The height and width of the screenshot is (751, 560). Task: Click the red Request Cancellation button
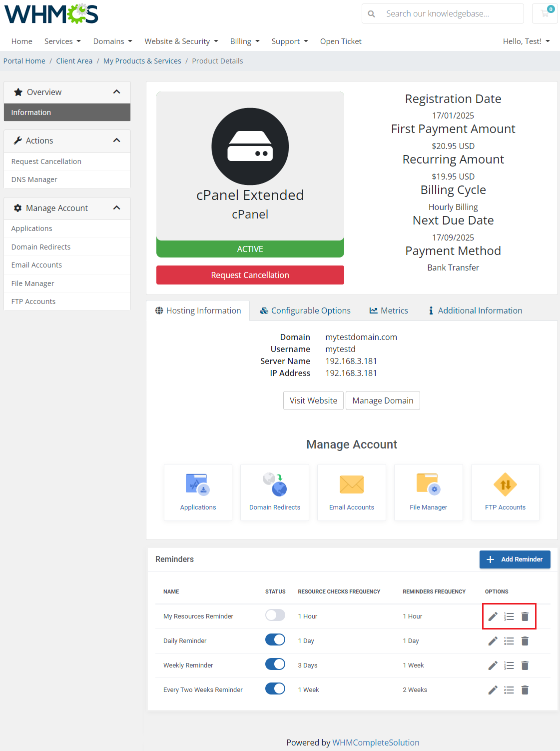point(250,275)
